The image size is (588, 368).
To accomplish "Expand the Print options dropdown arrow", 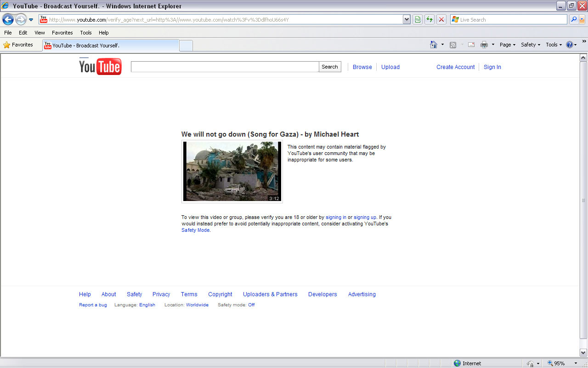I will [x=493, y=45].
